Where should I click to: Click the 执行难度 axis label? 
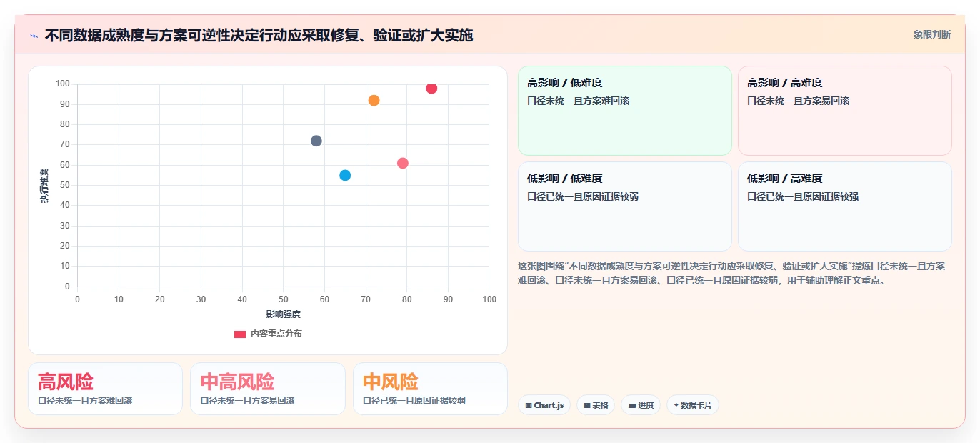(x=44, y=186)
